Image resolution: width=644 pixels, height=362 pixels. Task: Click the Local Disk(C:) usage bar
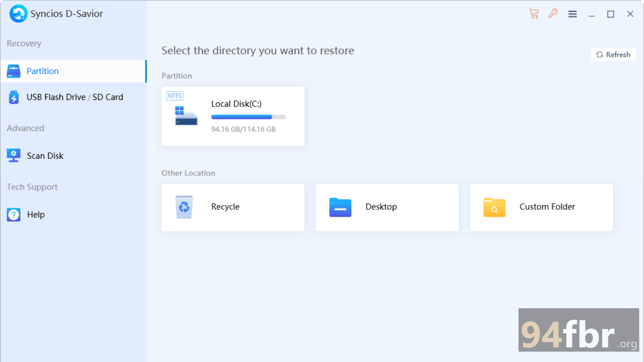(248, 117)
